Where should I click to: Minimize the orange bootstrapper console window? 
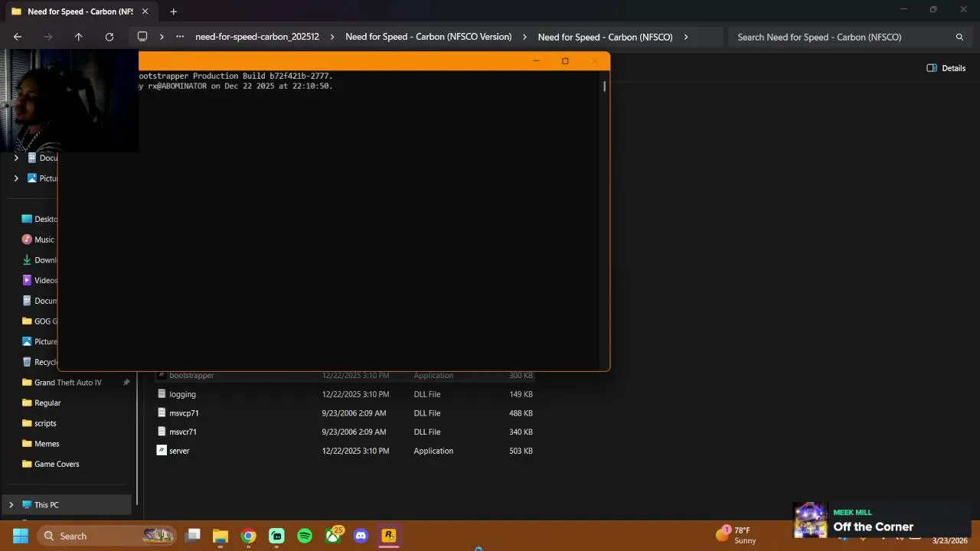[536, 61]
